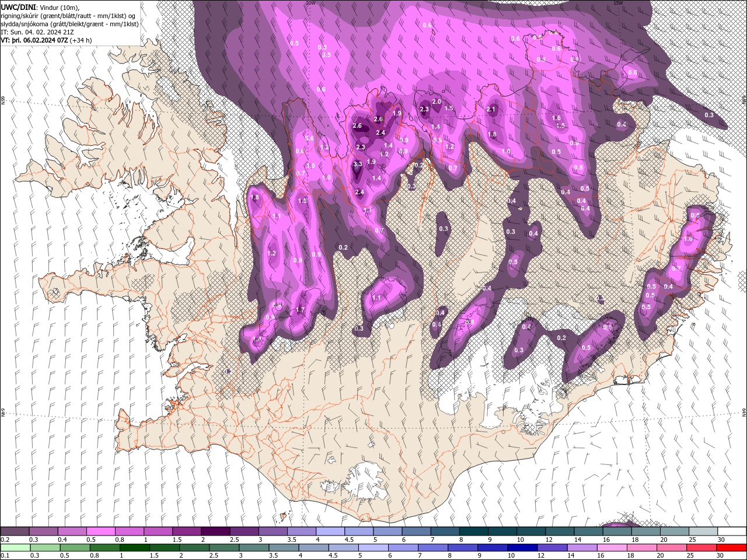Screen dimensions: 747x560
Task: Click the dark teal snow legend swatch between 8 and 9
Action: click(473, 531)
